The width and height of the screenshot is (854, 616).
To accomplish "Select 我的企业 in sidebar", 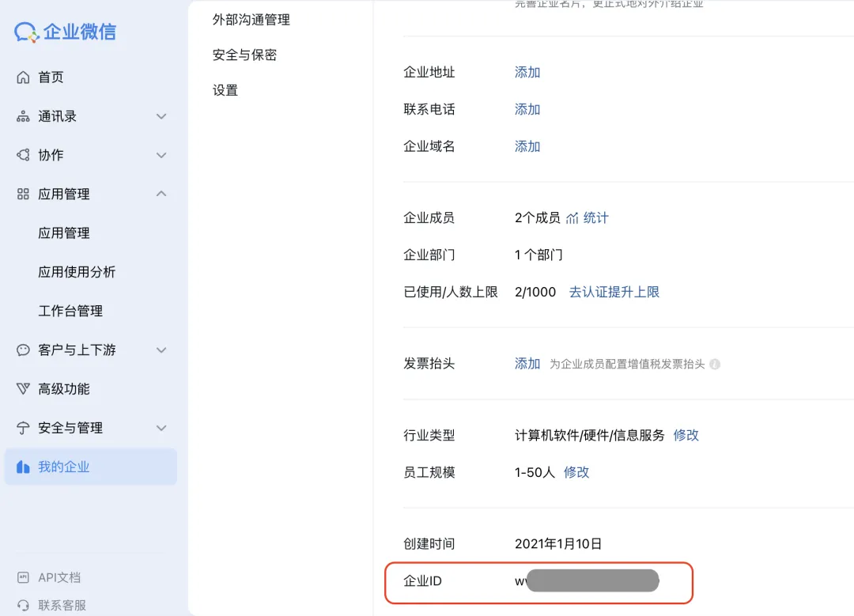I will pos(91,467).
